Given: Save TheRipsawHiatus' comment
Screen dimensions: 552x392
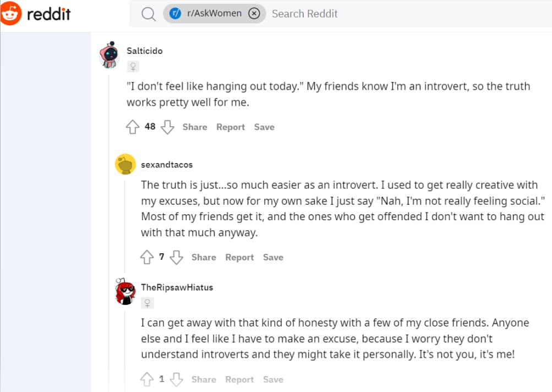Looking at the screenshot, I should (x=273, y=379).
